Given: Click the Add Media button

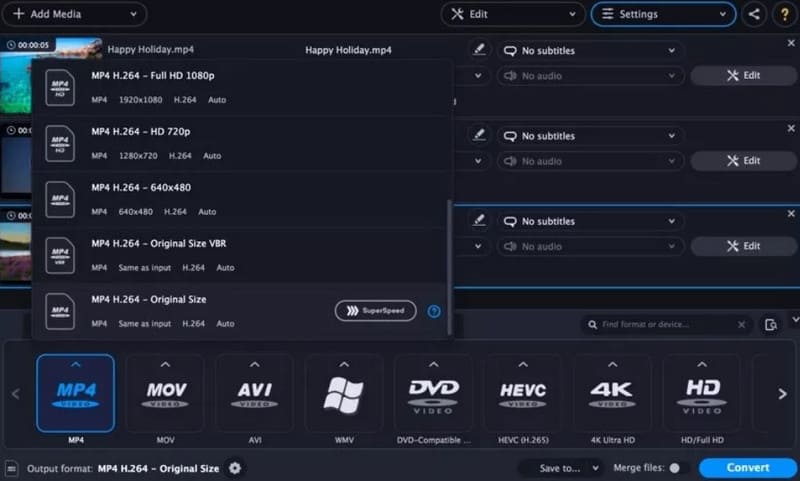Looking at the screenshot, I should pyautogui.click(x=75, y=14).
